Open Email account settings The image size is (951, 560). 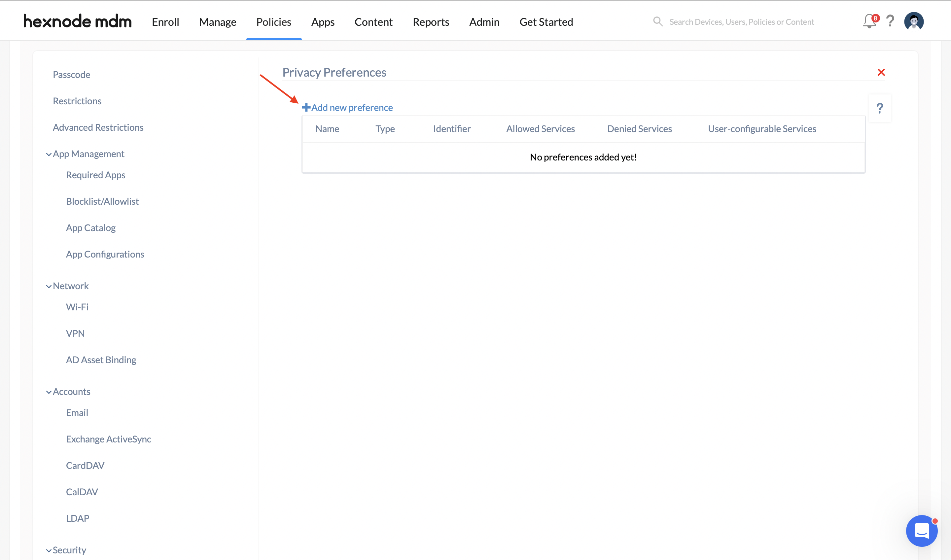pos(77,412)
